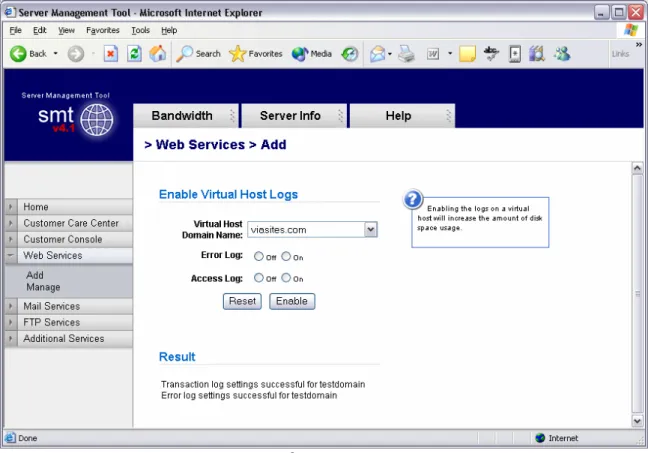Click the scroll down arrow
648x453 pixels.
click(x=637, y=421)
